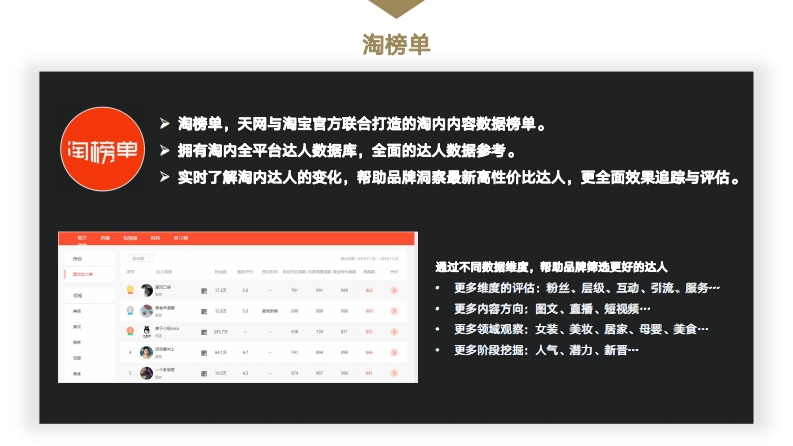Screen dimensions: 793x446
Task: Click the 达人信息 column header
Action: click(164, 272)
